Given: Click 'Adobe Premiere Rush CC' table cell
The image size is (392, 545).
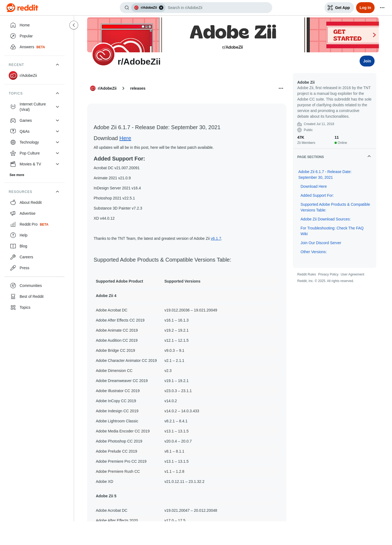Looking at the screenshot, I should 118,471.
